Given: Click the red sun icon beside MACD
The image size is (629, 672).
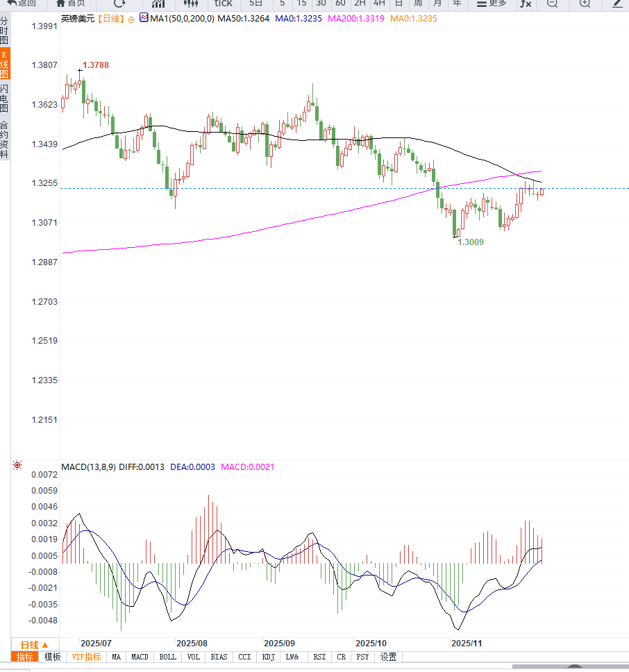Looking at the screenshot, I should pos(17,465).
